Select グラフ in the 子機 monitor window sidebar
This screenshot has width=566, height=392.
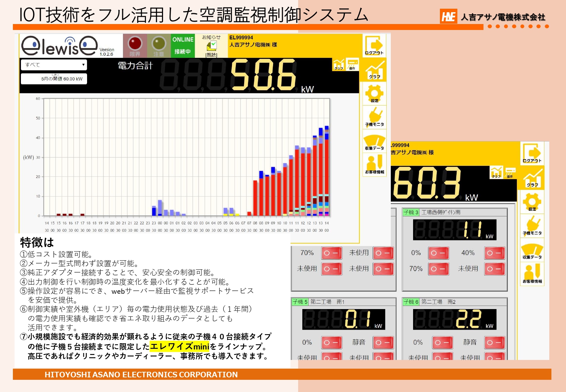pyautogui.click(x=532, y=177)
